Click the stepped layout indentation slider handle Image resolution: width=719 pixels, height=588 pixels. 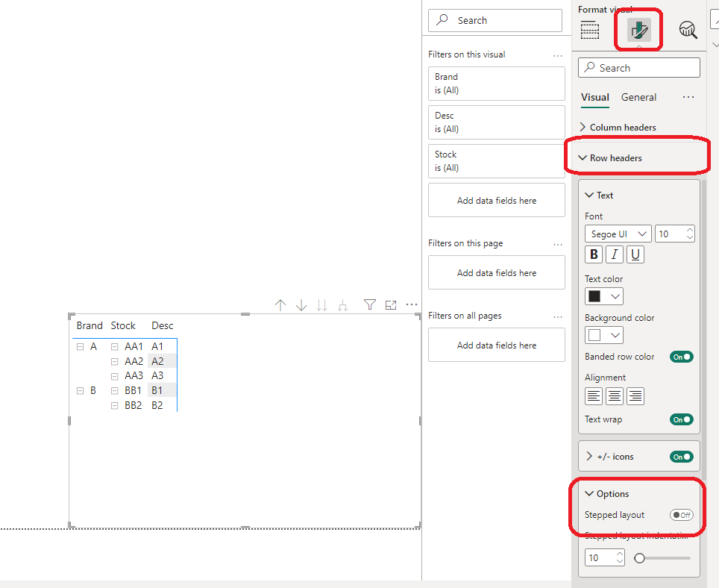click(639, 558)
